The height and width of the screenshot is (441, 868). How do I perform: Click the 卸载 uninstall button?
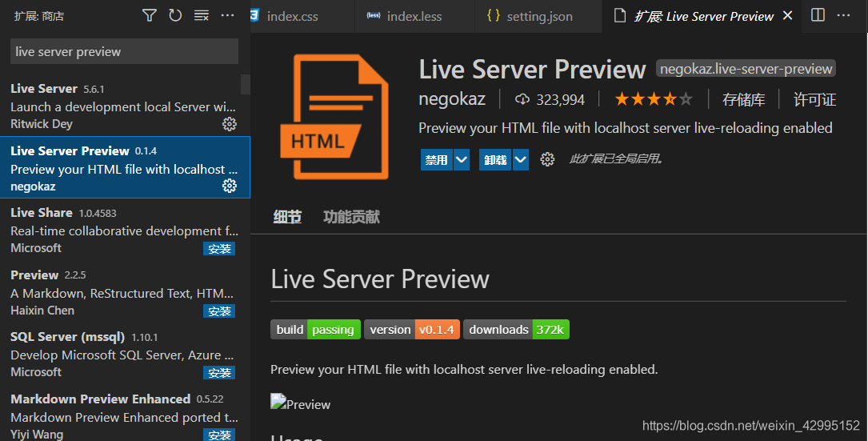coord(495,159)
